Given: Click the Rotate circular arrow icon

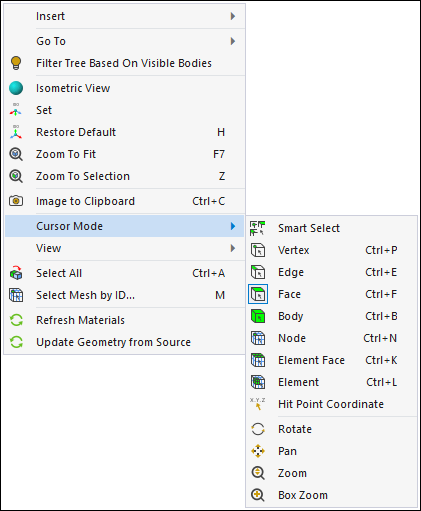Looking at the screenshot, I should coord(258,429).
